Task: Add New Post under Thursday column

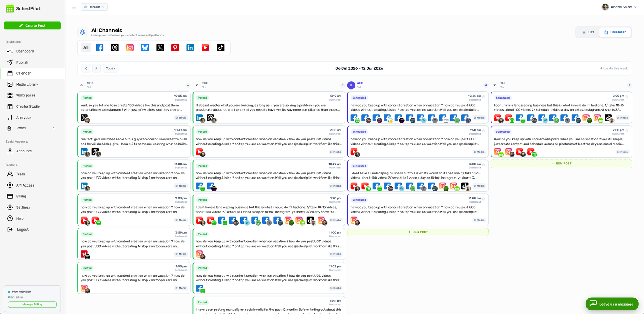Action: point(561,164)
